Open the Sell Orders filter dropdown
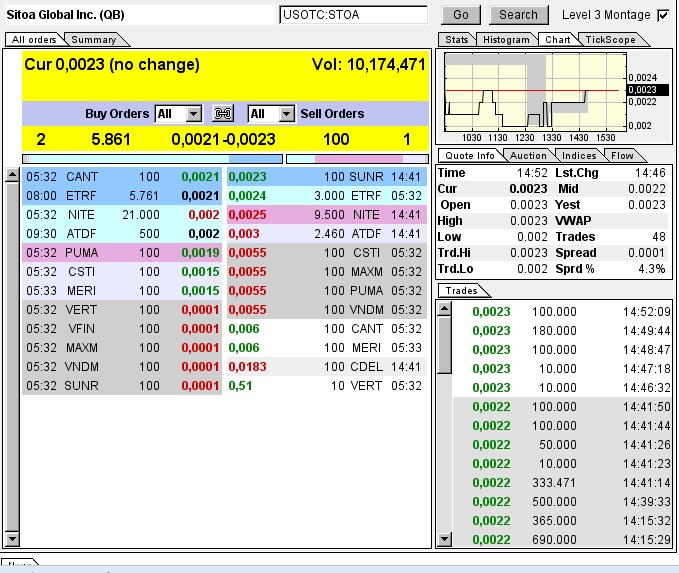The width and height of the screenshot is (679, 573). pyautogui.click(x=286, y=114)
